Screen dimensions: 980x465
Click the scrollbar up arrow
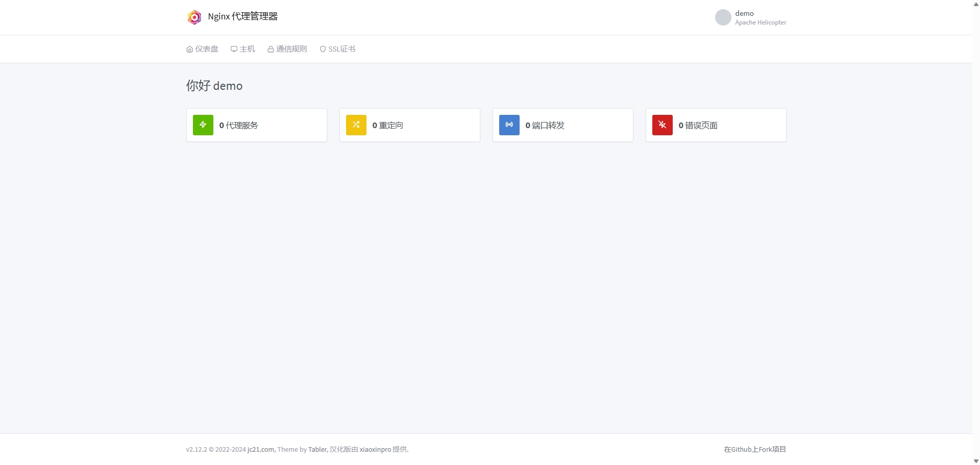point(976,4)
